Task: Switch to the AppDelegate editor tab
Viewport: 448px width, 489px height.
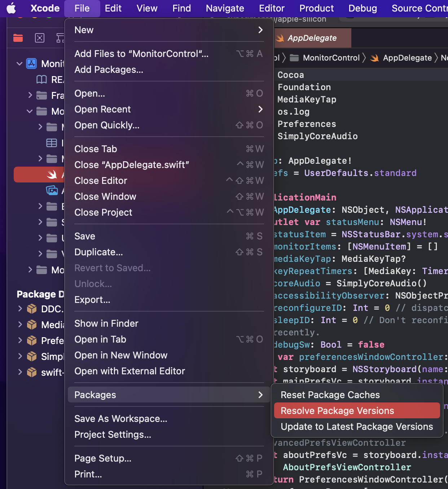Action: click(312, 38)
